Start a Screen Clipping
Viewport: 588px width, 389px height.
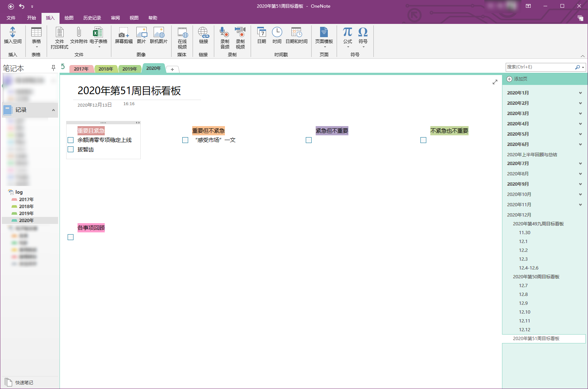(x=124, y=36)
